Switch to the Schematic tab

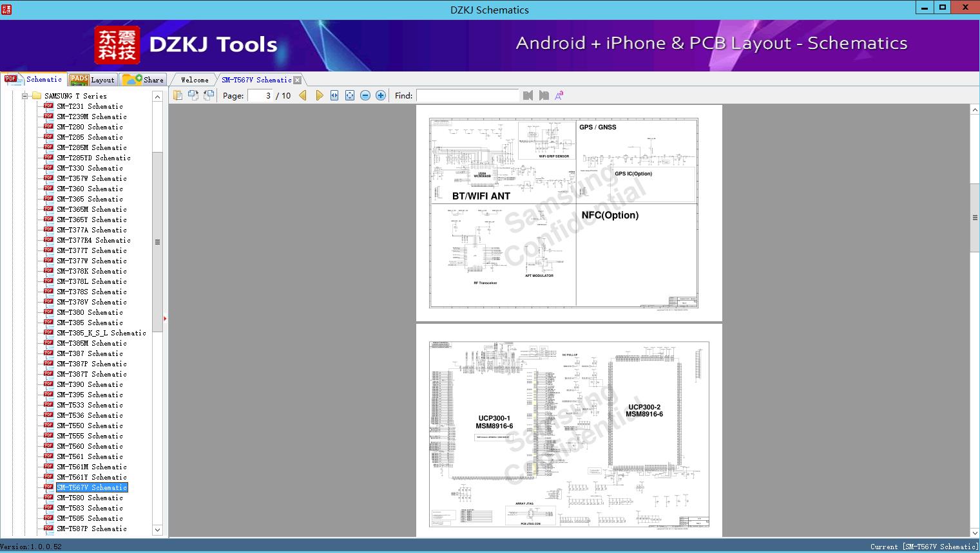click(x=34, y=79)
